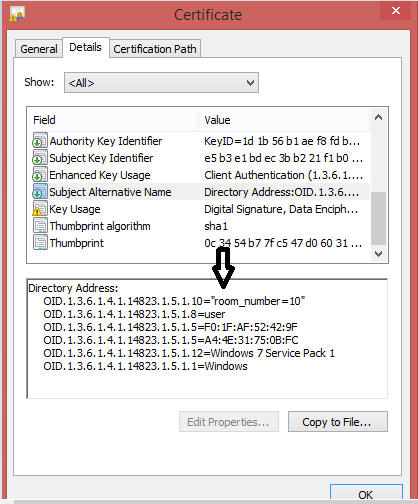Select the Details tab
Viewport: 418px width, 504px height.
[x=86, y=47]
